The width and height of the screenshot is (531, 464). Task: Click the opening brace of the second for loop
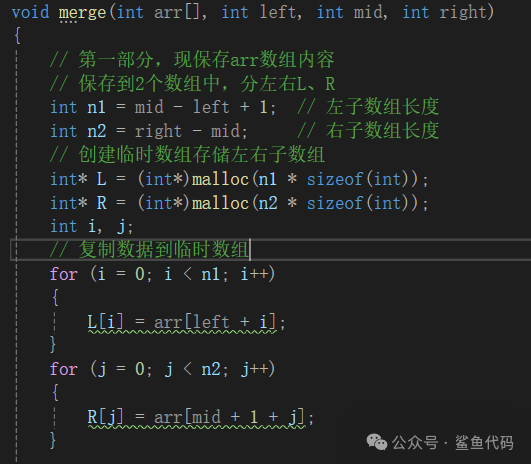56,393
